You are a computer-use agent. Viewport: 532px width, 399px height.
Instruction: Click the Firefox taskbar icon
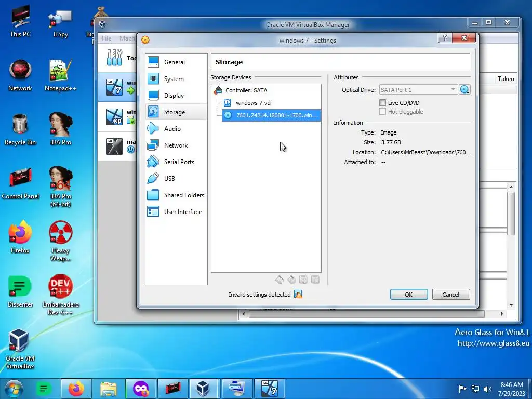pos(76,389)
